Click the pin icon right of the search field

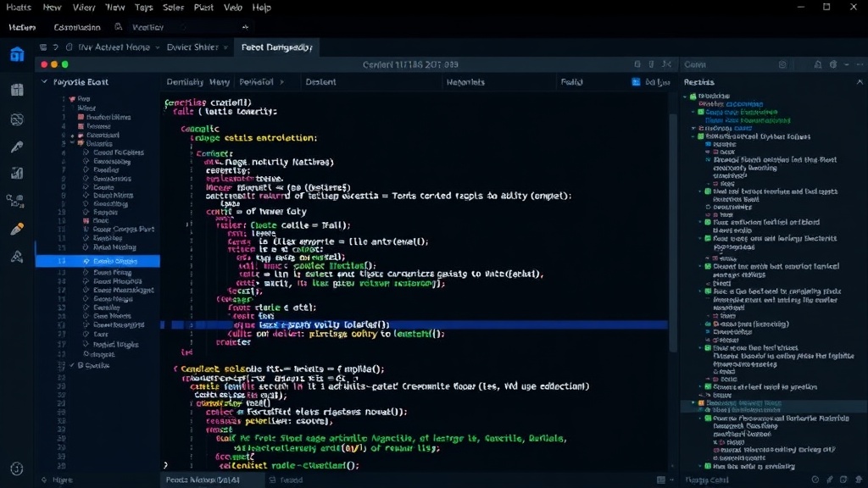click(x=245, y=26)
